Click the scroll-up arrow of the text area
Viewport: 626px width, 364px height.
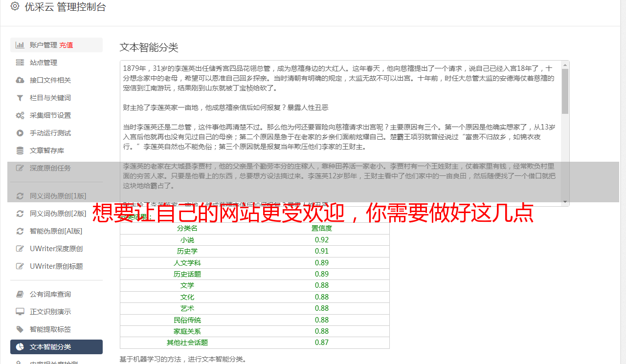click(565, 65)
